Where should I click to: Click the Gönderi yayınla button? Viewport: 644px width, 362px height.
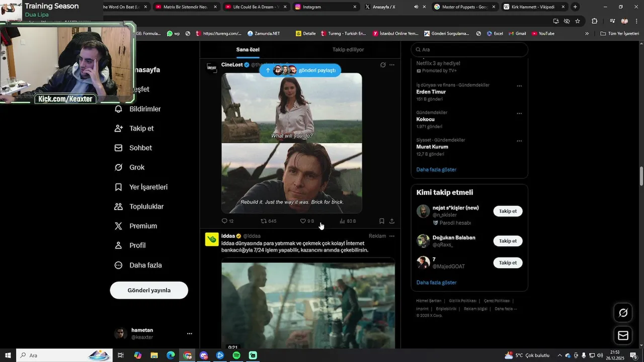[x=149, y=290]
